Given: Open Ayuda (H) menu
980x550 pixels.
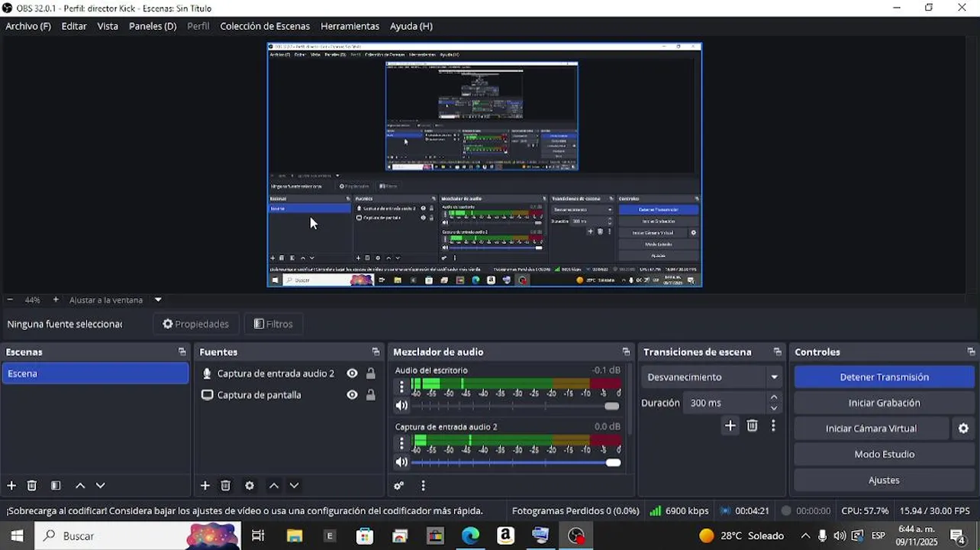Looking at the screenshot, I should point(411,26).
